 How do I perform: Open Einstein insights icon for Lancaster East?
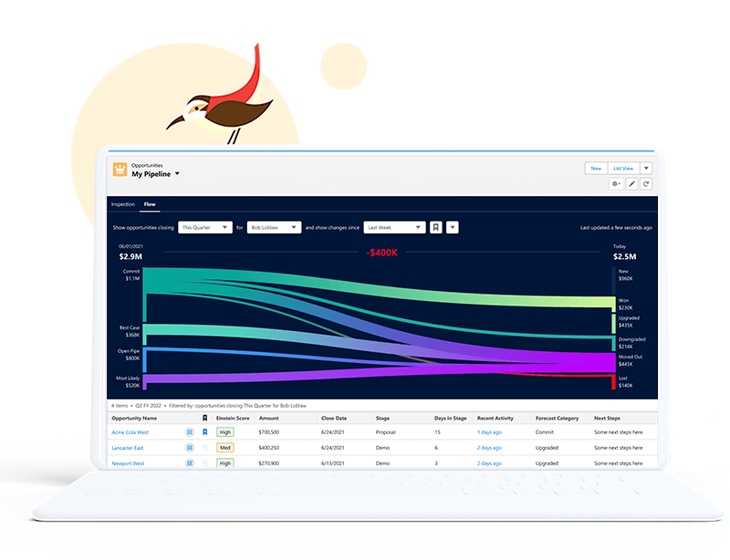click(190, 448)
